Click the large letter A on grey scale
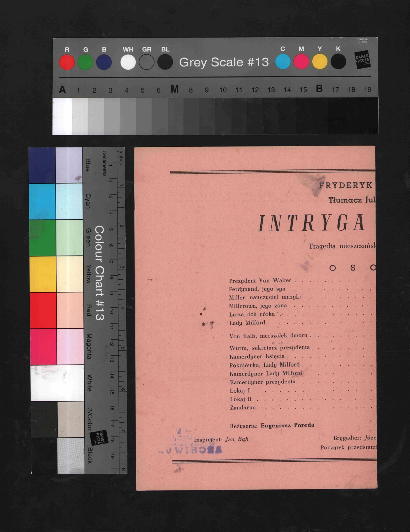Image resolution: width=410 pixels, height=532 pixels. pyautogui.click(x=62, y=90)
